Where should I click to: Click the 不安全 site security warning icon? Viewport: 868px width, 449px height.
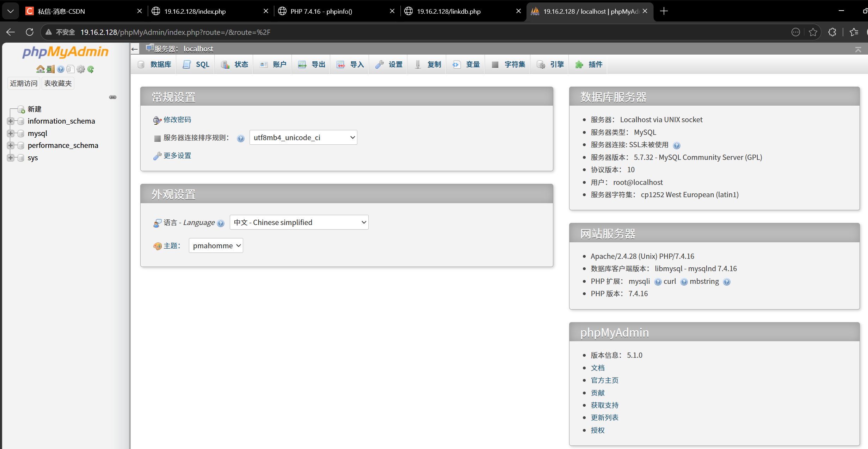(49, 32)
